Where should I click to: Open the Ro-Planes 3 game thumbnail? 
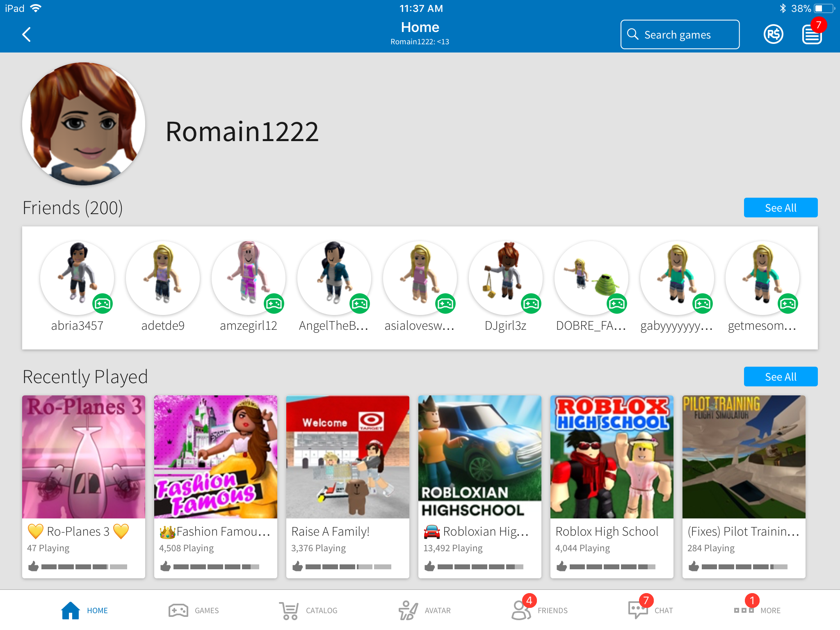(x=84, y=457)
